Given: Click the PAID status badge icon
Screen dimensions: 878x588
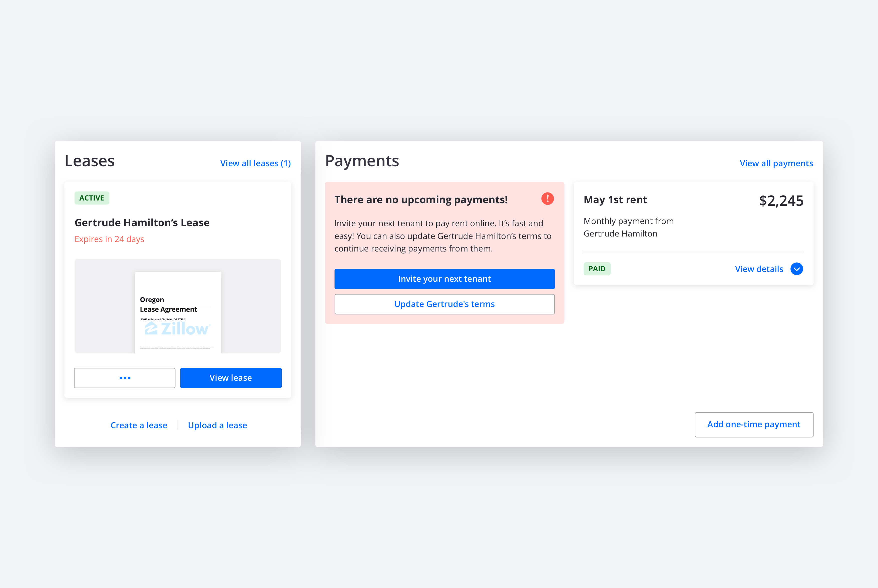Looking at the screenshot, I should [597, 268].
